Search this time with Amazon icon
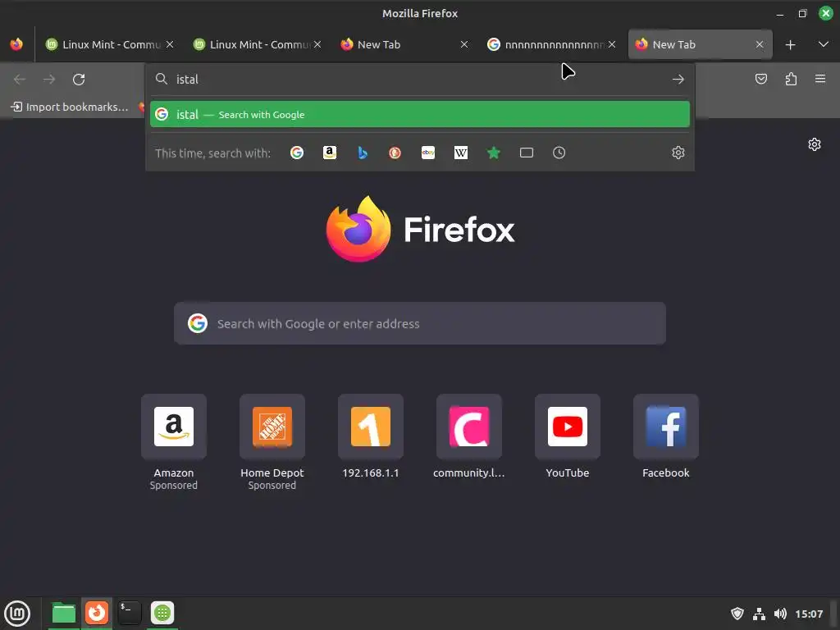This screenshot has width=840, height=630. 330,153
